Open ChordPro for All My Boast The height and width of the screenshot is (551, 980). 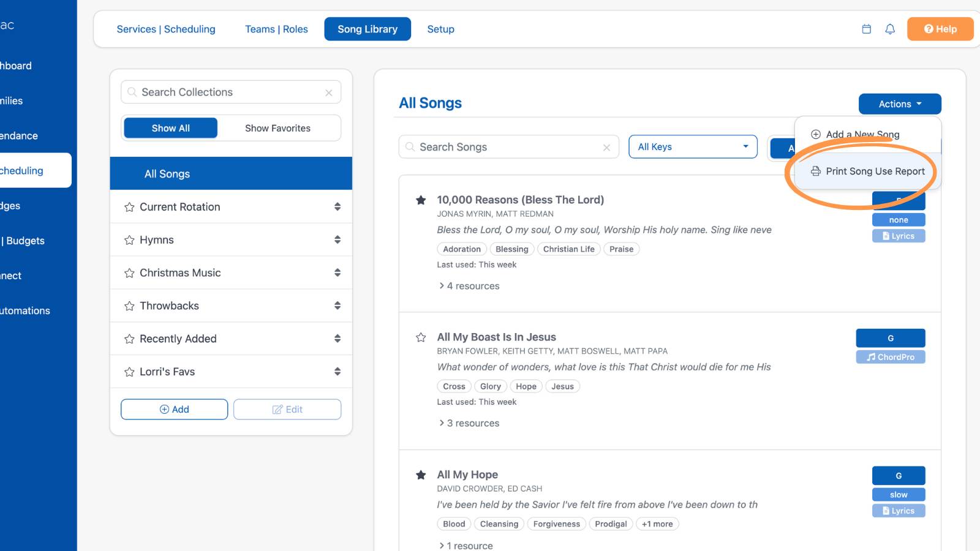(x=891, y=357)
